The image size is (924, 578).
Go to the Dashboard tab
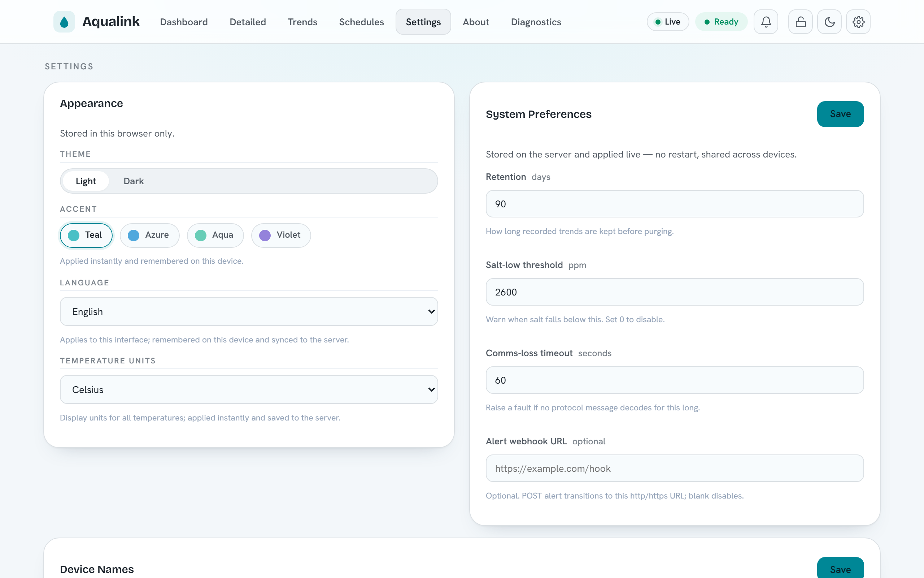click(x=184, y=22)
